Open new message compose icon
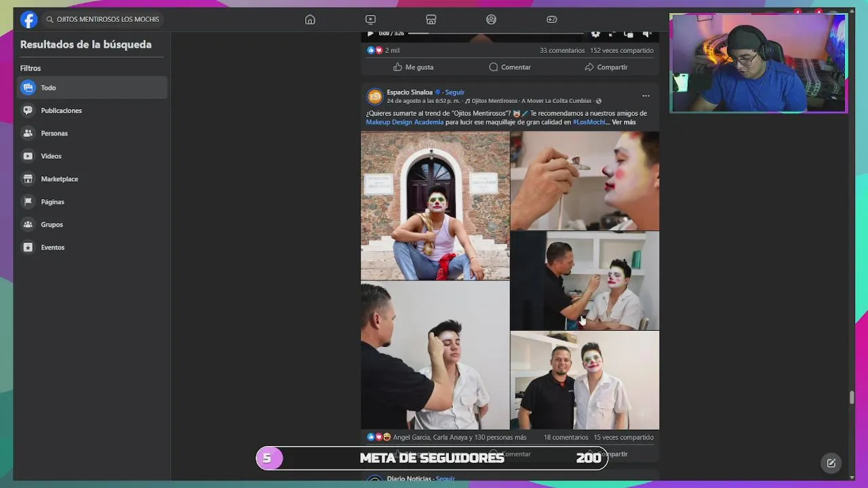The width and height of the screenshot is (868, 488). pos(831,463)
